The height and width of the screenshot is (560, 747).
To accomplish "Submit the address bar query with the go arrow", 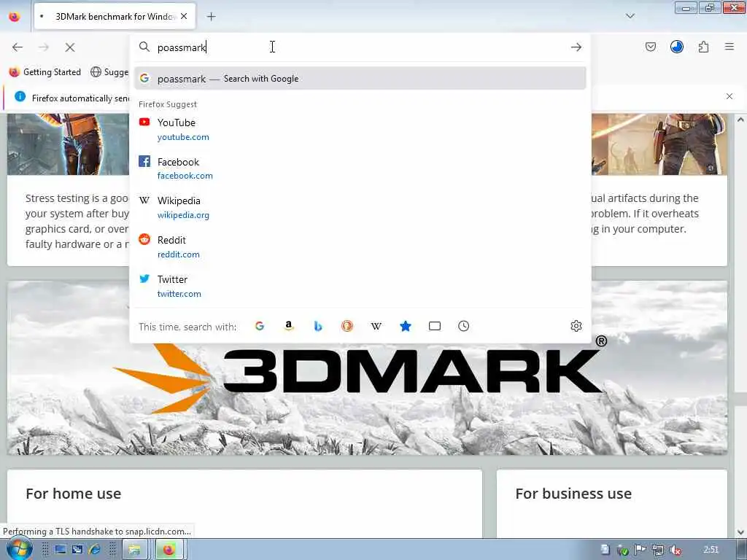I will tap(576, 47).
